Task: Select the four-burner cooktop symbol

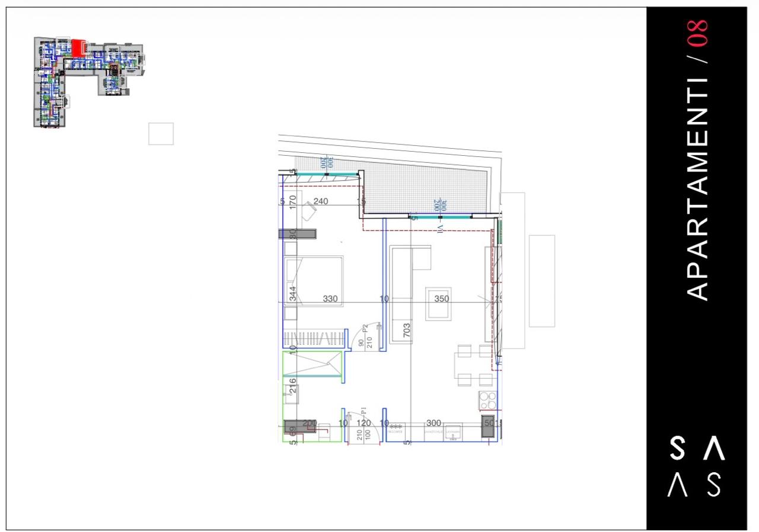Action: (488, 400)
